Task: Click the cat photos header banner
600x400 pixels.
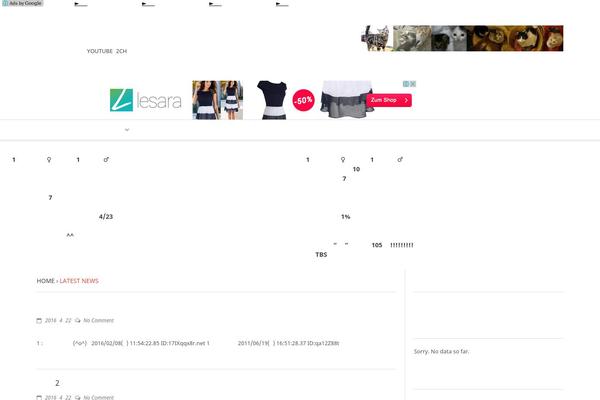Action: tap(462, 38)
